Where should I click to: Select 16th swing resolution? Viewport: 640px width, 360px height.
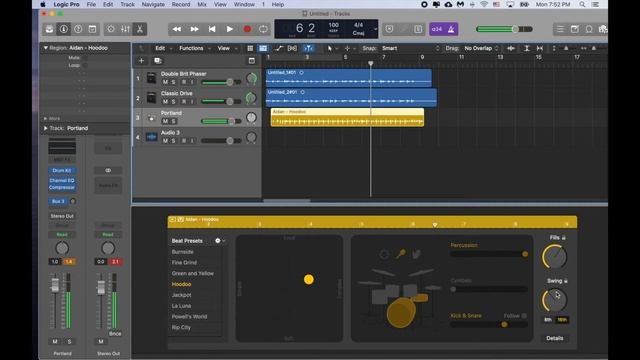coord(562,320)
